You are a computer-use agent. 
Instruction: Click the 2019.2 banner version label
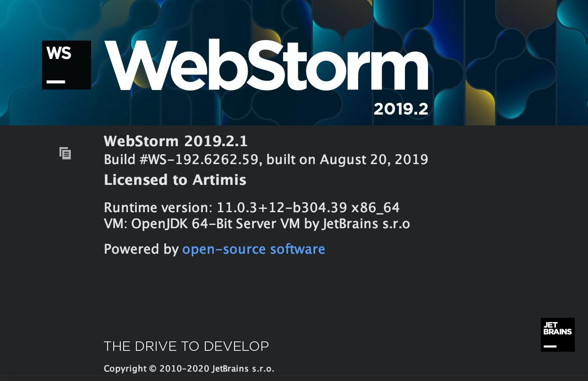pos(401,109)
